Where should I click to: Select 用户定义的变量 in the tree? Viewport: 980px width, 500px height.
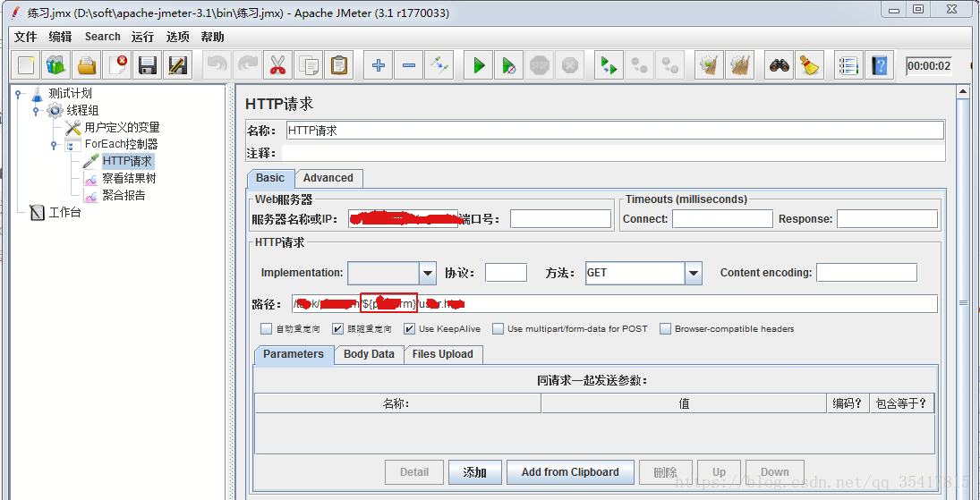pos(122,128)
